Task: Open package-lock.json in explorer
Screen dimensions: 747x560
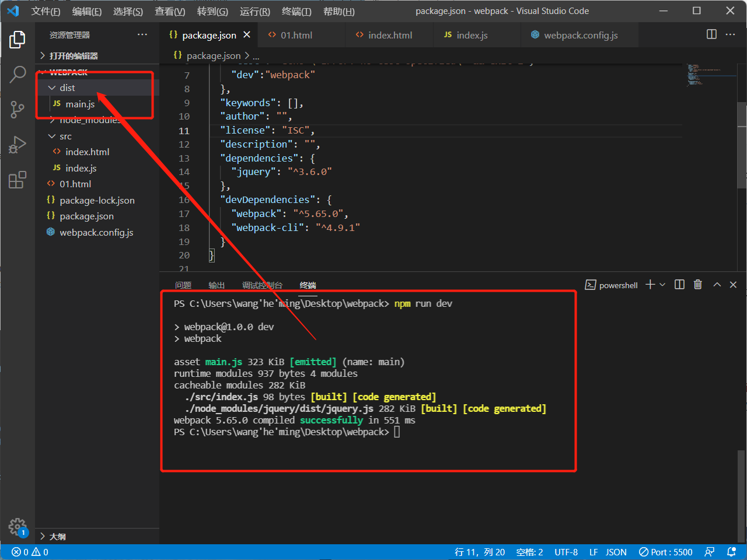Action: pos(97,200)
